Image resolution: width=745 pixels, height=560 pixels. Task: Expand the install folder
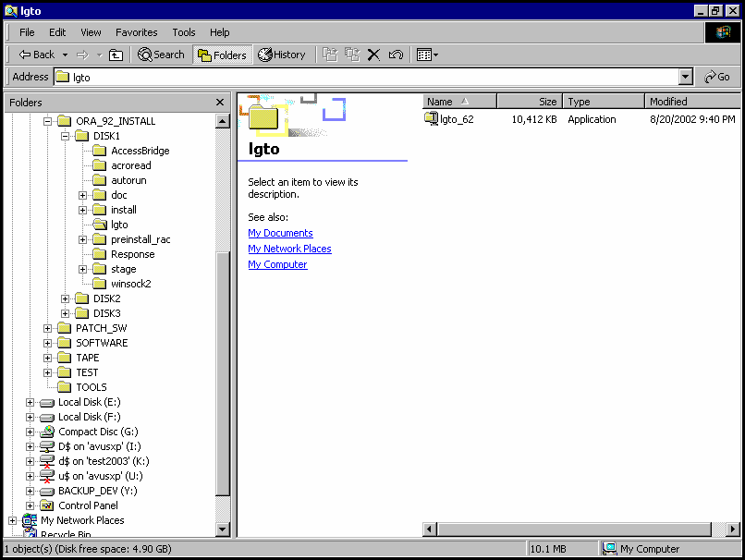click(82, 210)
